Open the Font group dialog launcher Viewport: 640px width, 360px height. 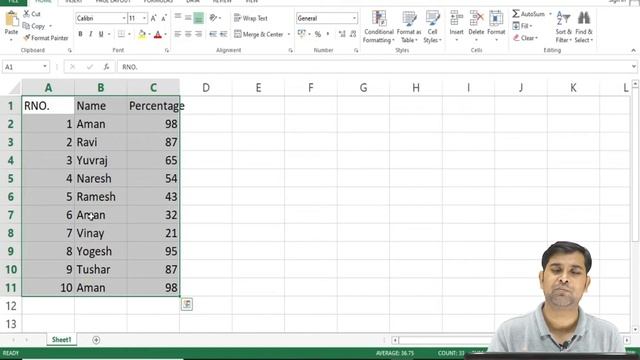pyautogui.click(x=167, y=51)
